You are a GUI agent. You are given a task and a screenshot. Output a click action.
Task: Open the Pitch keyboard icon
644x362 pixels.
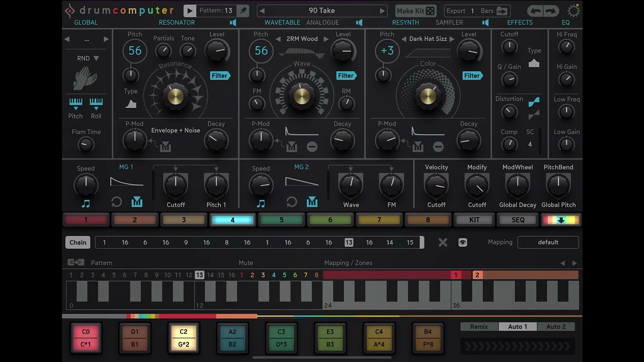75,104
